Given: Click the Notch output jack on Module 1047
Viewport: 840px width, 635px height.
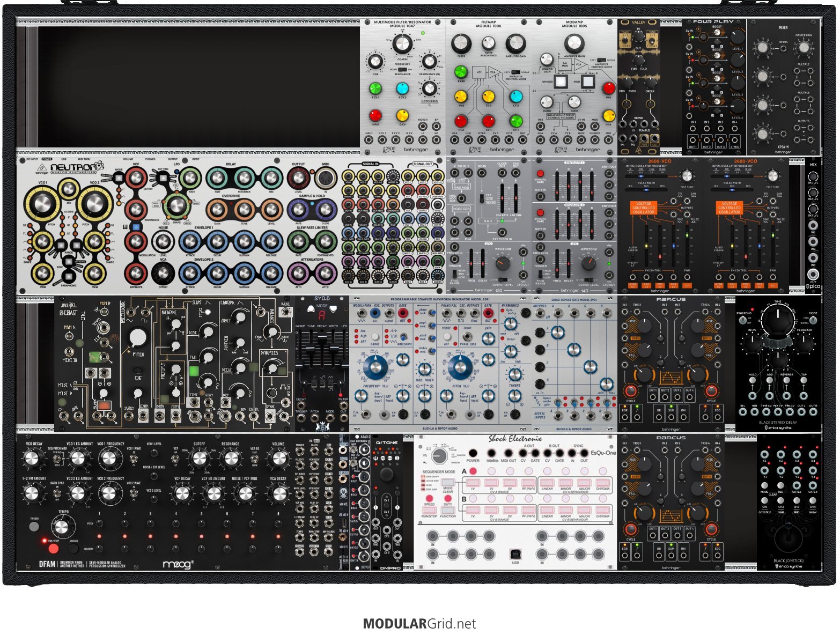Looking at the screenshot, I should click(423, 127).
